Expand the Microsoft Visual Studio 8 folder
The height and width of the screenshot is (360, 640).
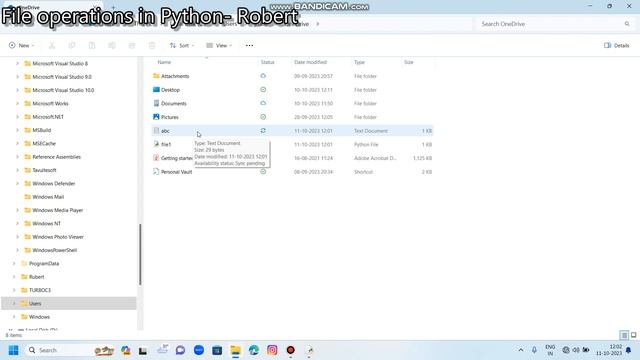pos(17,64)
